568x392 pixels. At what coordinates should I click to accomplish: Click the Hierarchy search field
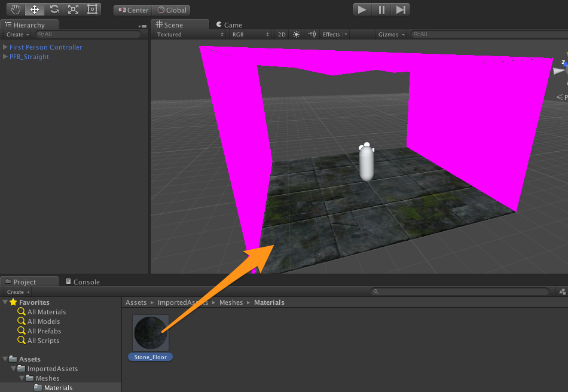[88, 34]
